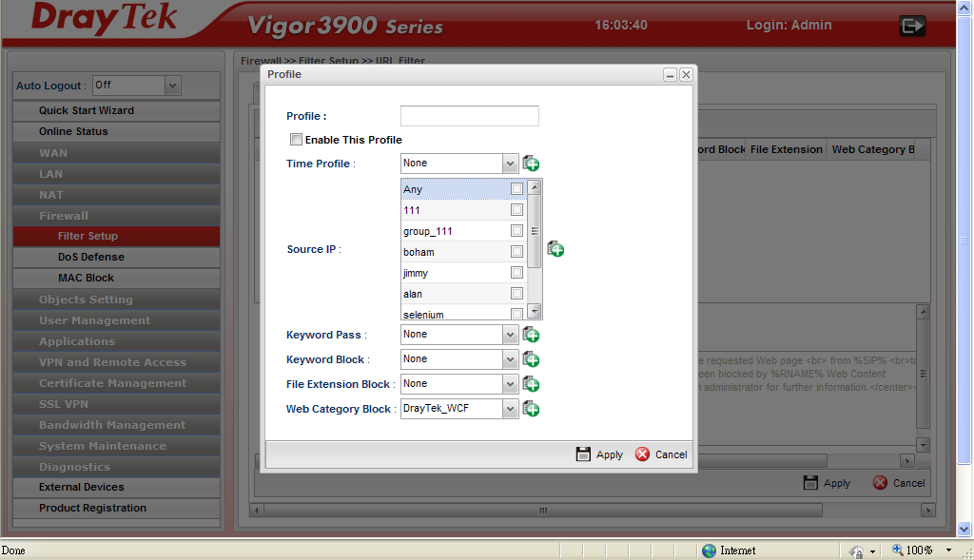Image resolution: width=974 pixels, height=560 pixels.
Task: Close the Profile dialog with X
Action: pos(686,75)
